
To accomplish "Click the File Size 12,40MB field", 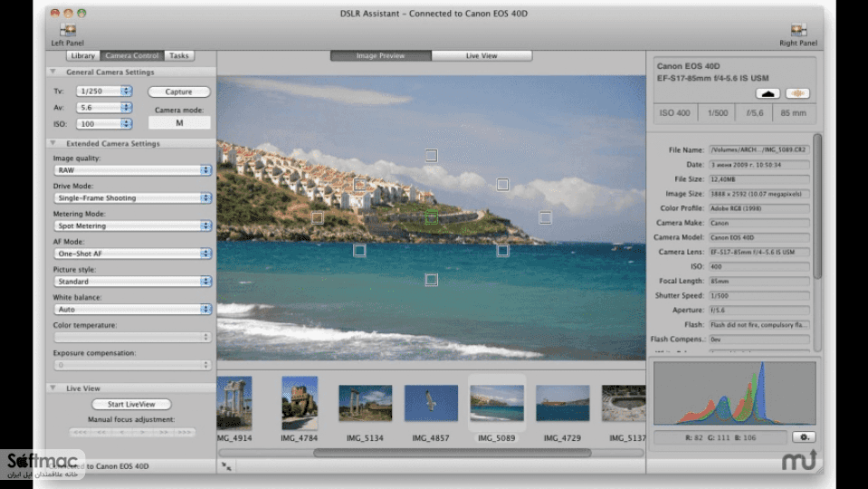I will coord(759,179).
